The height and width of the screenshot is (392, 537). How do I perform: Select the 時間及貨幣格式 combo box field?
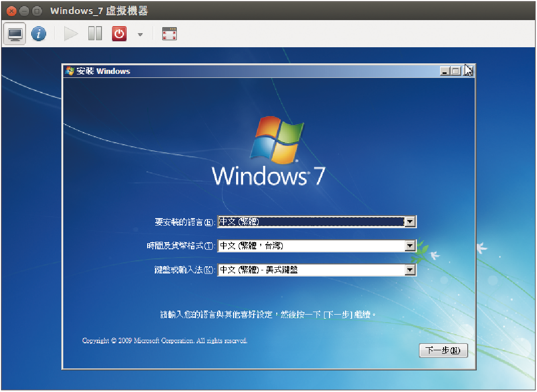317,246
